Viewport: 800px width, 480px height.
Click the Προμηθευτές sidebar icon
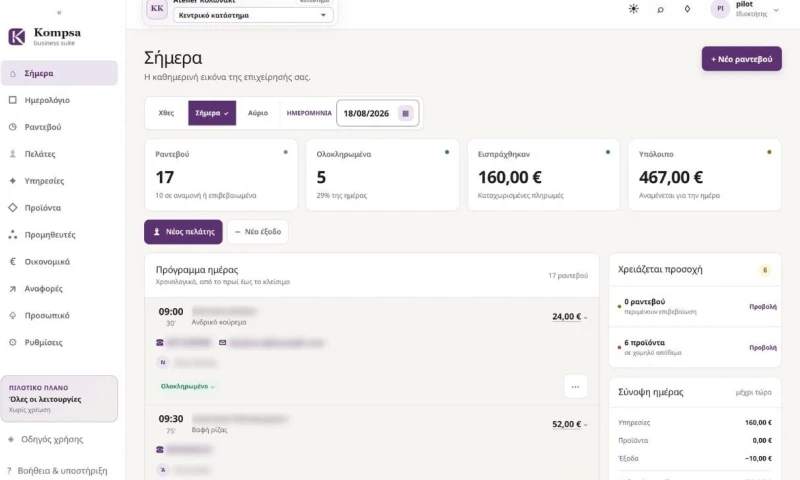pyautogui.click(x=13, y=235)
